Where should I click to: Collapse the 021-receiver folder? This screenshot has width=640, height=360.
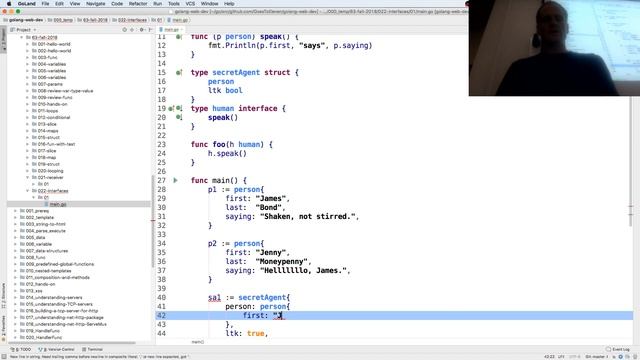coord(28,178)
